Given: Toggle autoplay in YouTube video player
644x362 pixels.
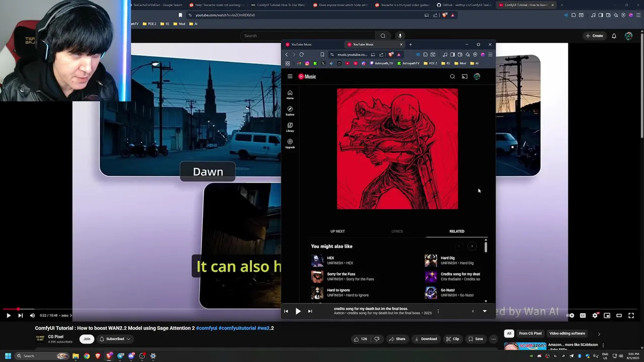Looking at the screenshot, I should tap(571, 315).
